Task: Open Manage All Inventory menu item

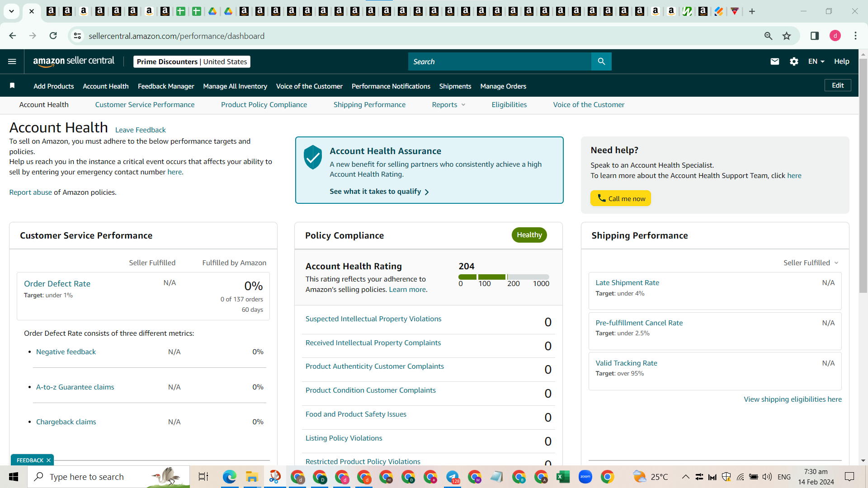Action: click(235, 86)
